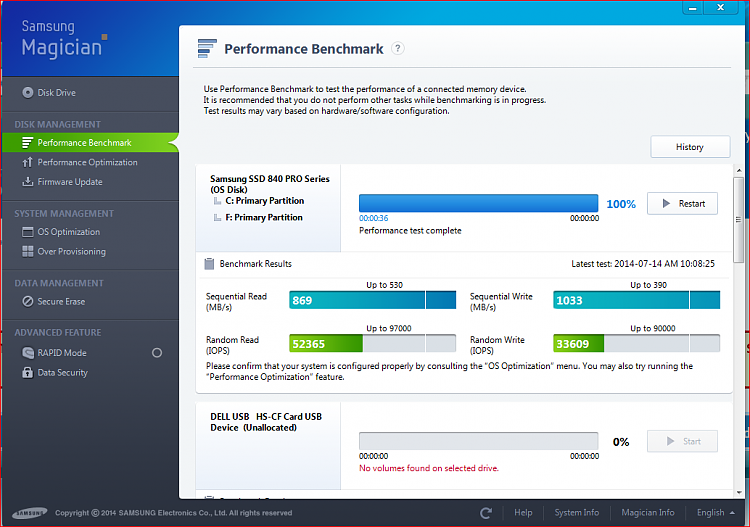Click the OS Optimization window icon

pyautogui.click(x=28, y=232)
